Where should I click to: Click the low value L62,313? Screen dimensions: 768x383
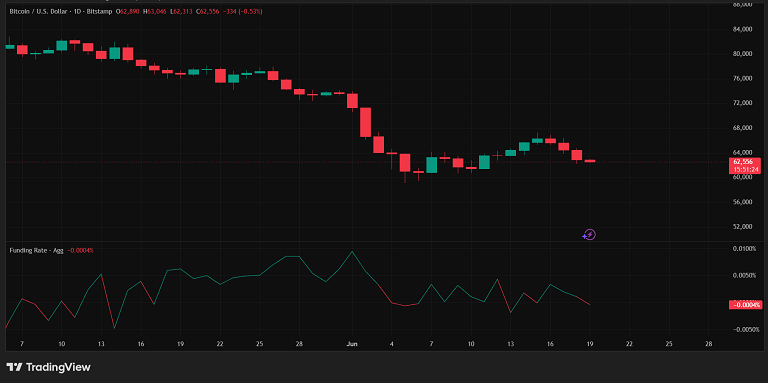click(182, 11)
